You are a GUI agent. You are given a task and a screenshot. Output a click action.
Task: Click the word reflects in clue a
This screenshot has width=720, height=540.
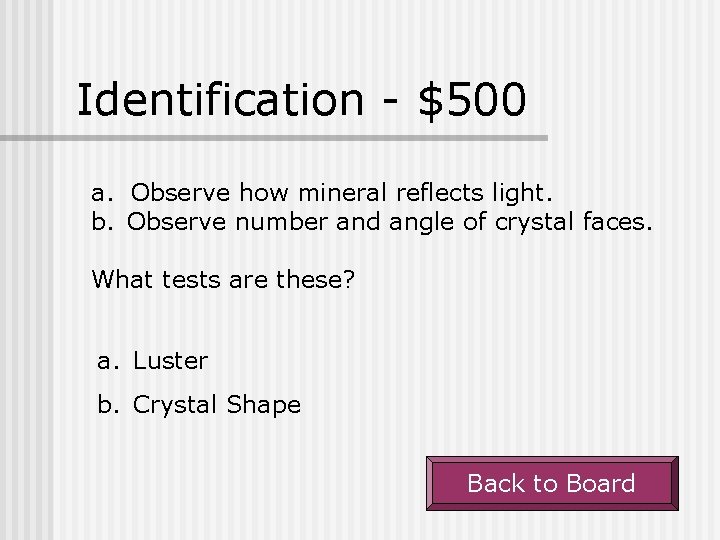(426, 191)
